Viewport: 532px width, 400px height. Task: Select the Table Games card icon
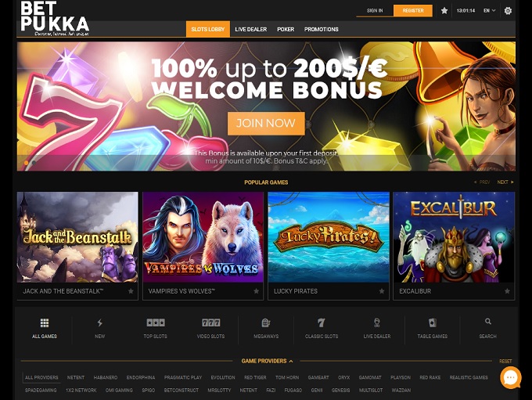[x=432, y=323]
